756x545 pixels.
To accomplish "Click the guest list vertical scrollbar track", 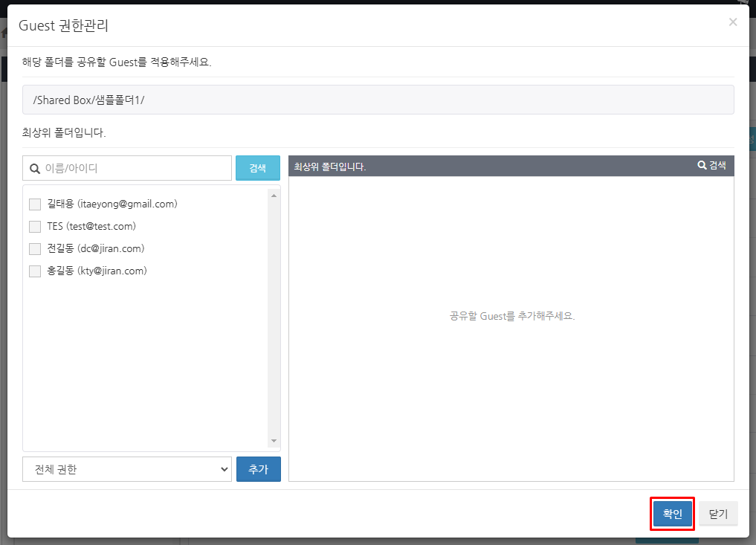I will (274, 320).
